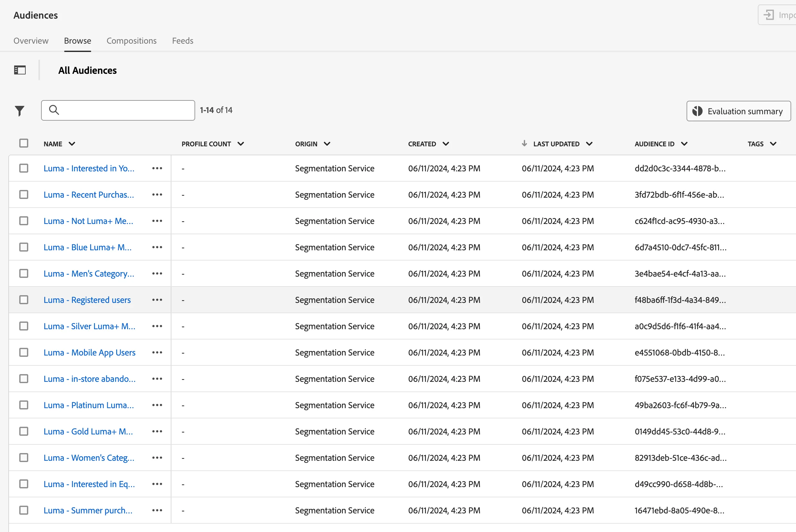Screen dimensions: 796x532
Task: Open more actions for Luma - Blue Luma+ M...
Action: point(157,247)
